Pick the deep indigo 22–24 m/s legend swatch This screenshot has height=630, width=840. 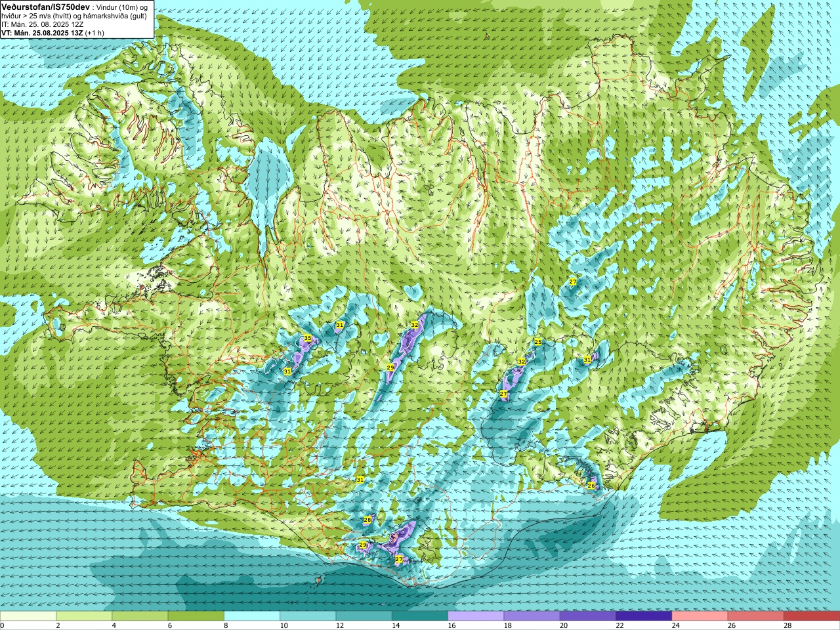(x=644, y=616)
